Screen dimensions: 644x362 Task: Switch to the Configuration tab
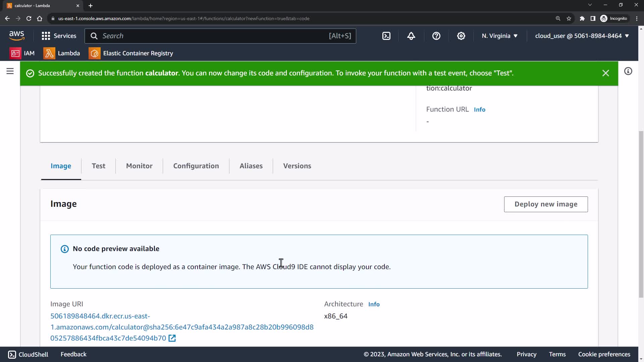(196, 166)
